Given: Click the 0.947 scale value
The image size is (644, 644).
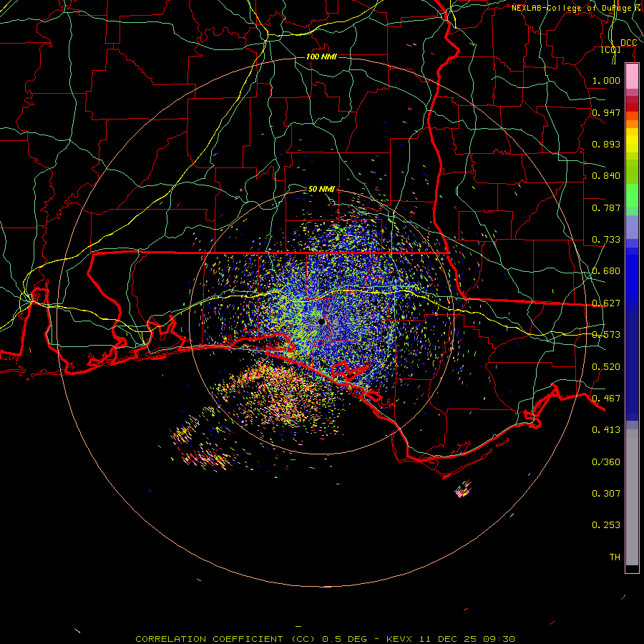Looking at the screenshot, I should coord(606,112).
